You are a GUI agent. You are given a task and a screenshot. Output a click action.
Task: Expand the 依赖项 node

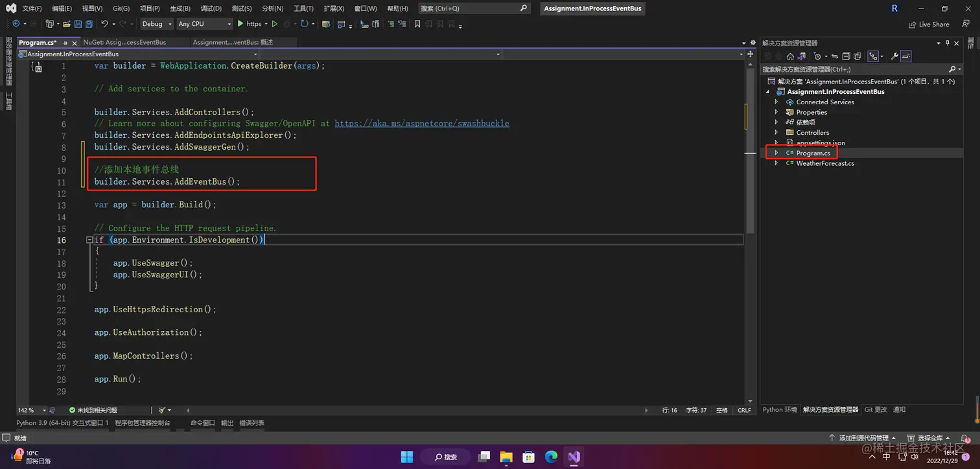coord(776,122)
